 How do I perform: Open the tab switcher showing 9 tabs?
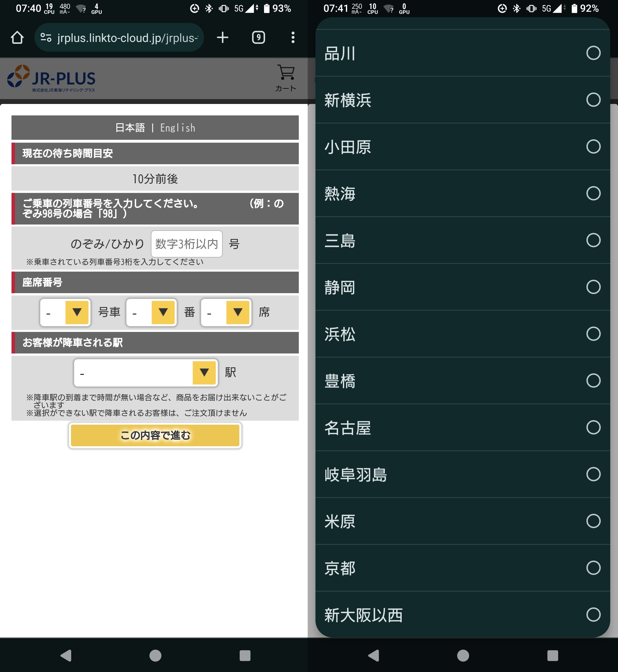(258, 37)
